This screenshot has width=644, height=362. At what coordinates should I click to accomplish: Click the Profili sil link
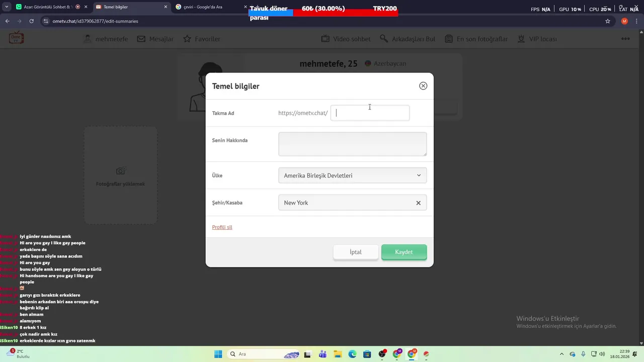pos(222,227)
